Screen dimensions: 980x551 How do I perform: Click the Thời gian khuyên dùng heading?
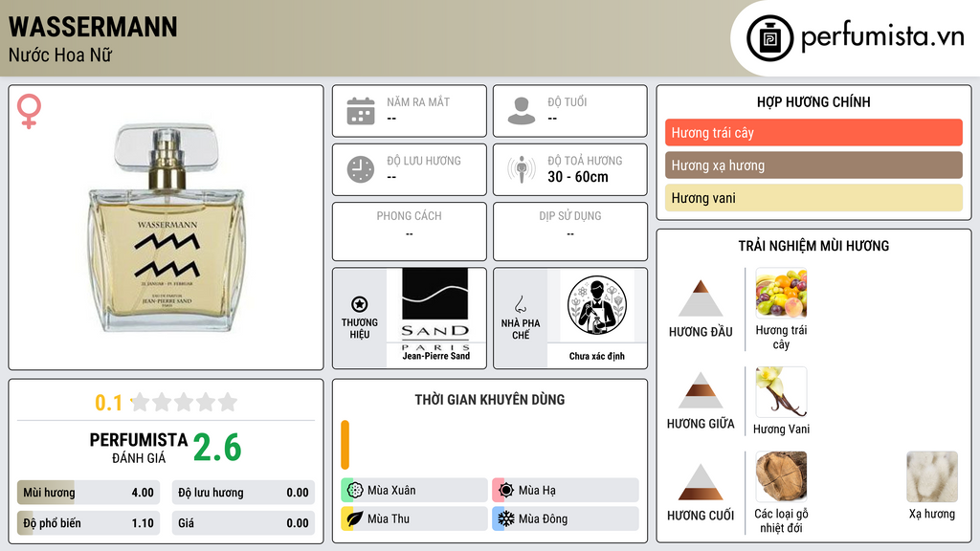(x=490, y=400)
